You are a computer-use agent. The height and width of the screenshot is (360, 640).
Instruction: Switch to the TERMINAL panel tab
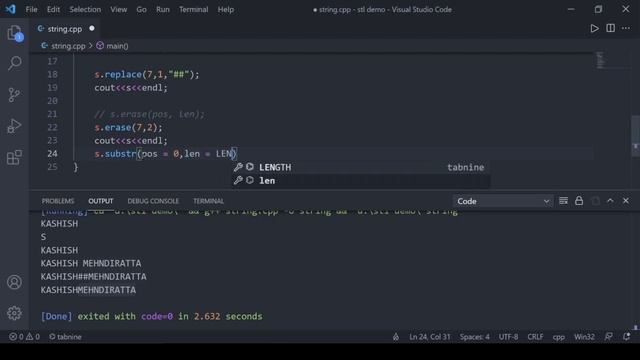209,201
